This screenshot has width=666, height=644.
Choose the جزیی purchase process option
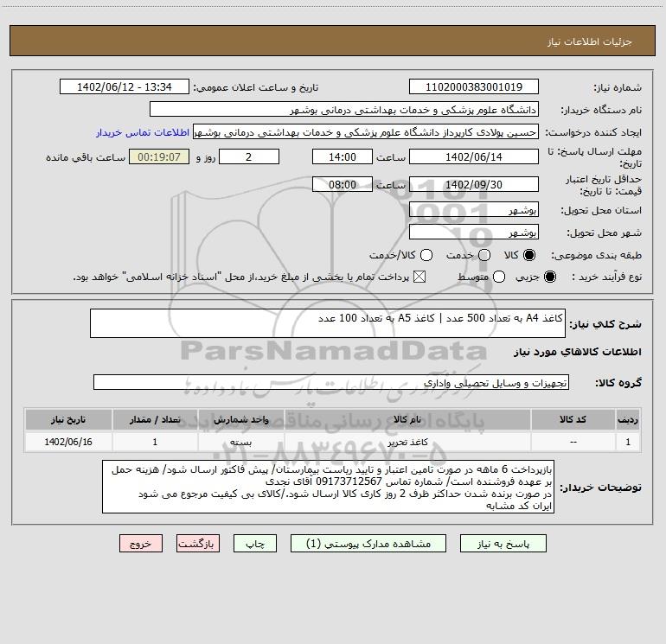click(x=549, y=277)
